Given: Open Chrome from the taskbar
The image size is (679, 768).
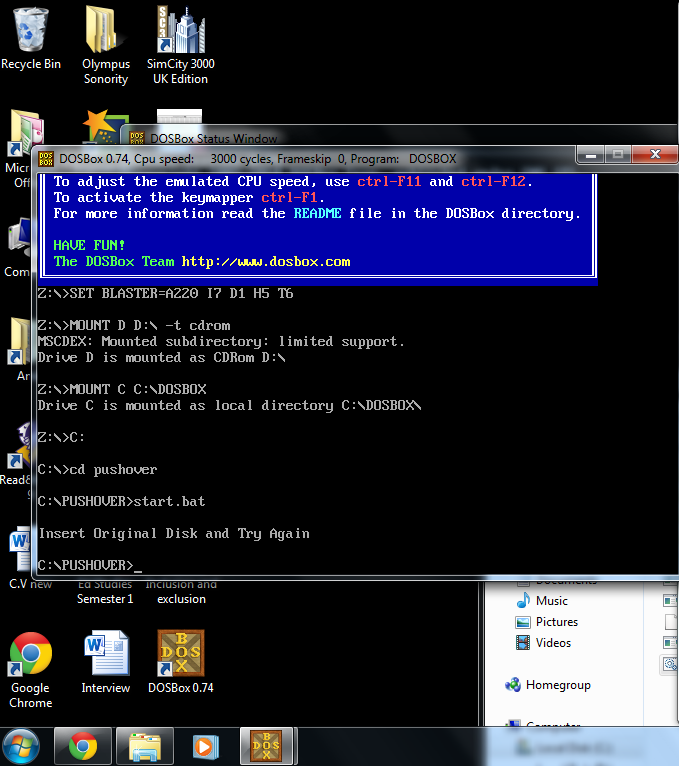Looking at the screenshot, I should tap(83, 746).
